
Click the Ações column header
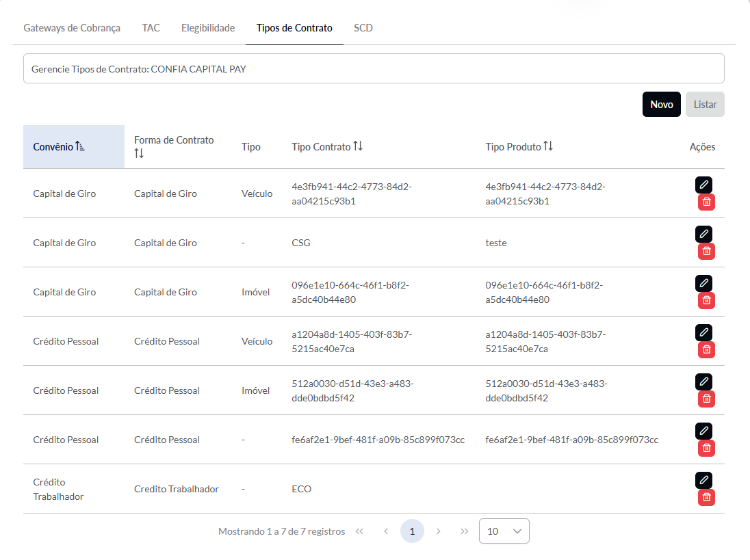702,147
